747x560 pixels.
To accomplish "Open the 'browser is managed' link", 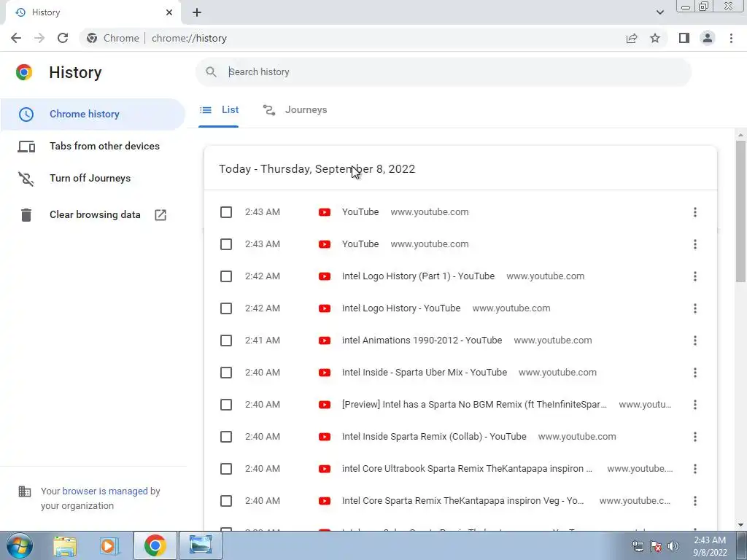I will tap(105, 491).
